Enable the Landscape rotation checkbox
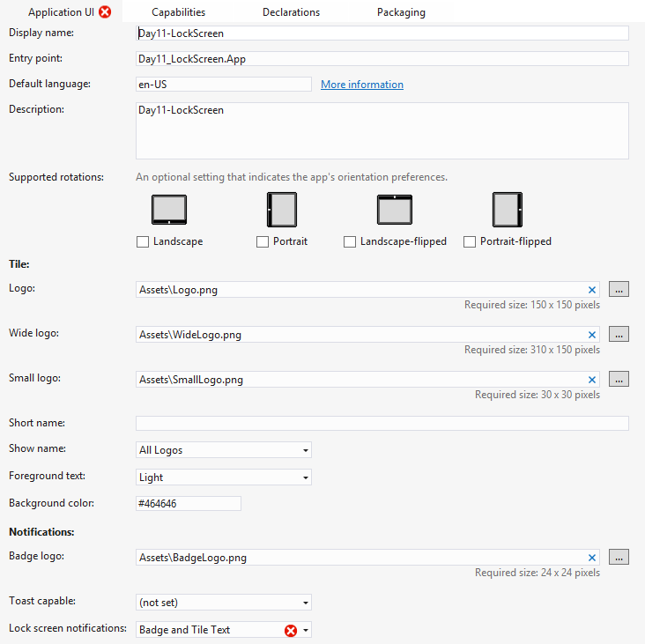Viewport: 645px width, 644px height. pyautogui.click(x=143, y=241)
